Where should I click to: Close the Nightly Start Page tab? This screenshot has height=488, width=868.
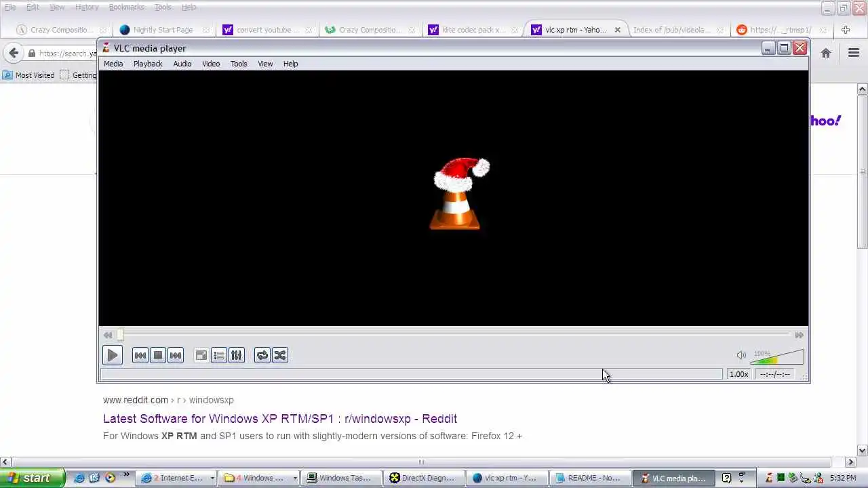[206, 30]
